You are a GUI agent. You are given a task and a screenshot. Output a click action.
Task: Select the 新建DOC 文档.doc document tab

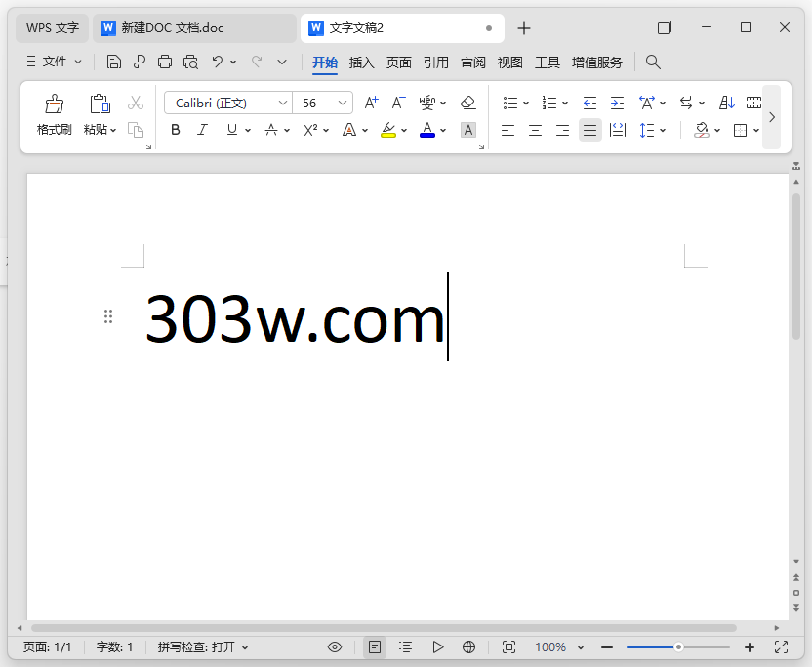click(x=193, y=27)
